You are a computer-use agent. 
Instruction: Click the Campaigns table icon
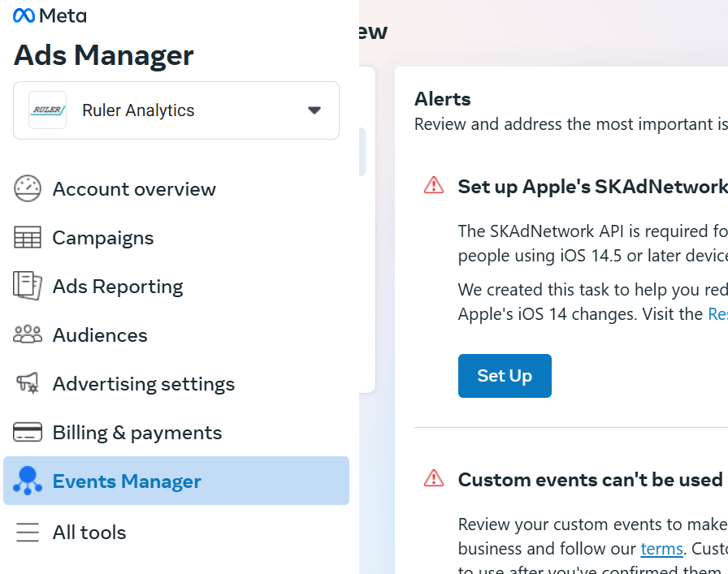pos(28,238)
